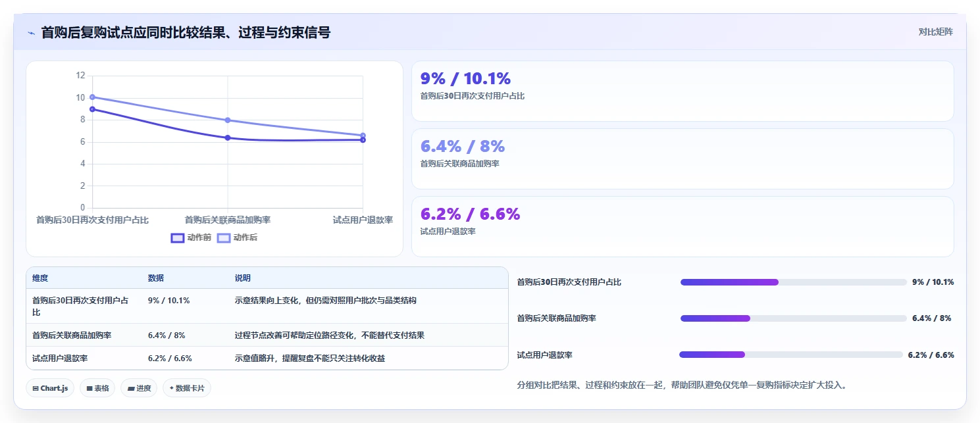Click the summary note starting 分组对比把结果

point(682,385)
